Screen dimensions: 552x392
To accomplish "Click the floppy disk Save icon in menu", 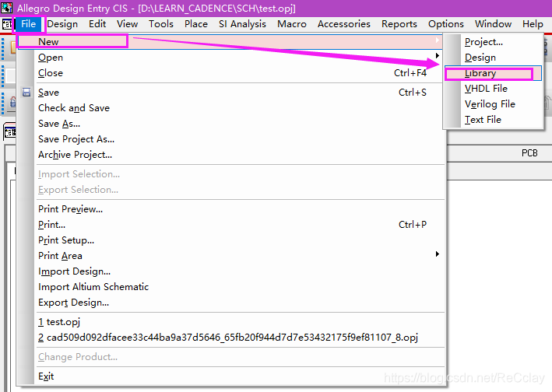I will coord(26,93).
